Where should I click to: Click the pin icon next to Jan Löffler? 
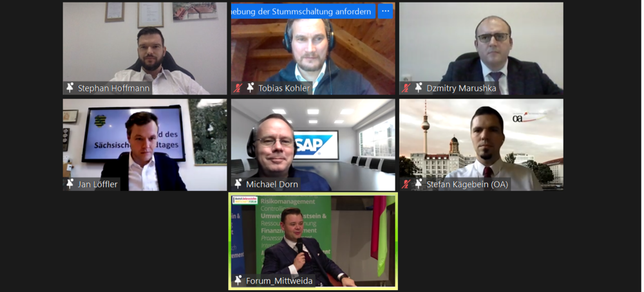click(70, 184)
